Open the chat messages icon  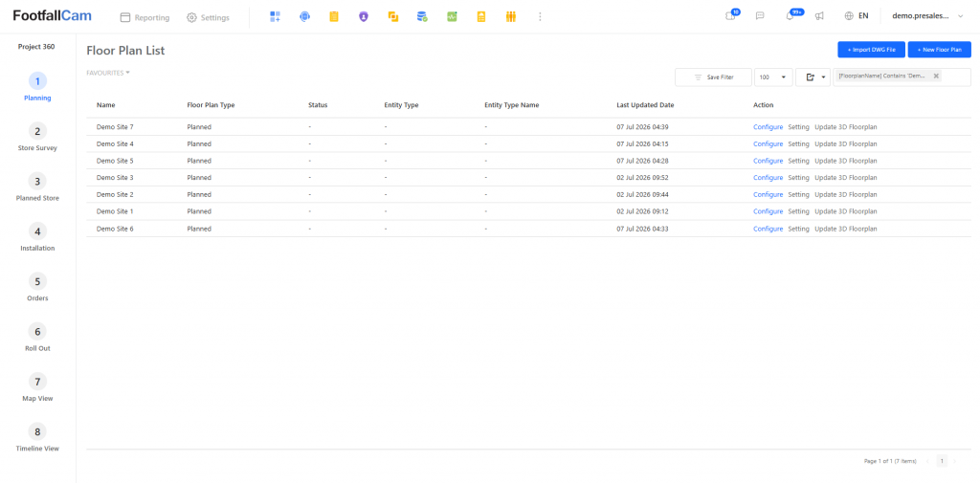tap(760, 16)
